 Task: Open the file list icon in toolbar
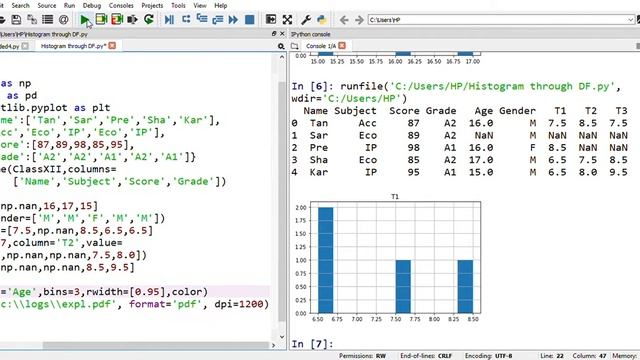pyautogui.click(x=48, y=19)
